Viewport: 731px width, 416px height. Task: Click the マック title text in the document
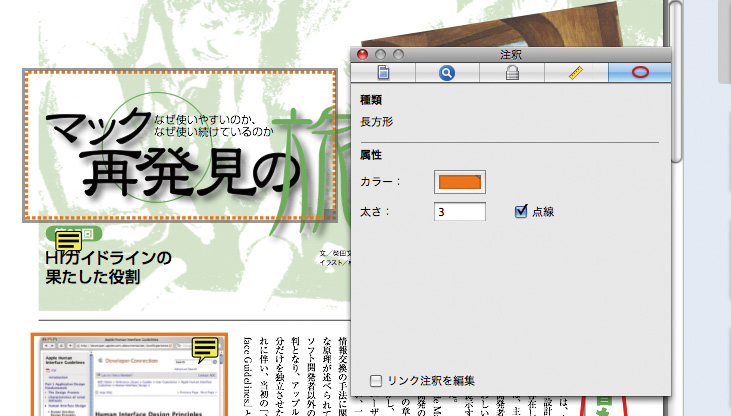click(99, 125)
